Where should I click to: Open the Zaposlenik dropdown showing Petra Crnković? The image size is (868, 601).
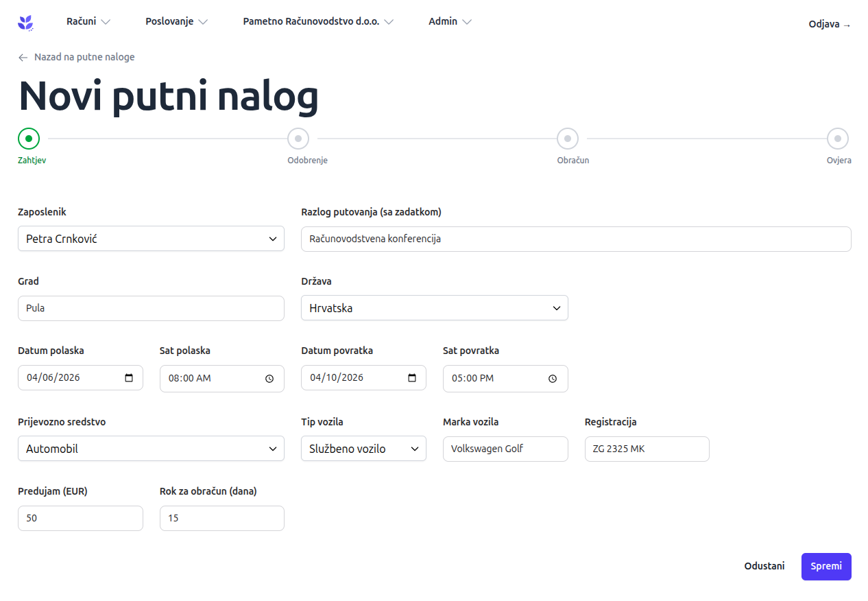click(x=151, y=239)
